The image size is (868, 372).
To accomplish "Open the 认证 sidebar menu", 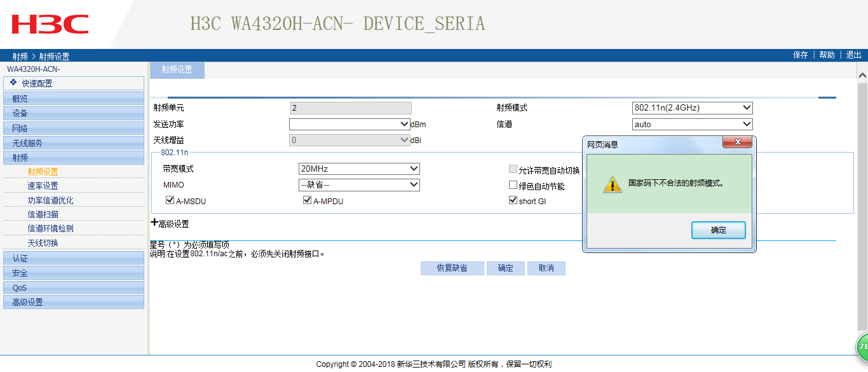I will click(74, 258).
